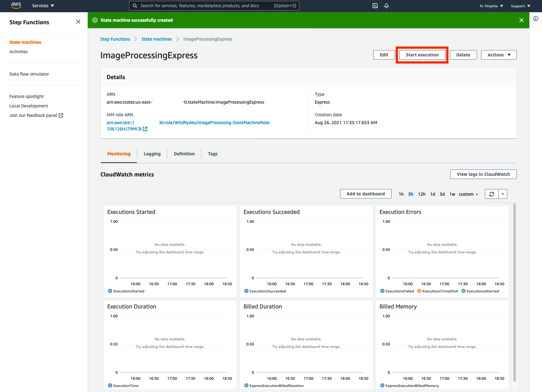542x392 pixels.
Task: Toggle ExpressExecutionBilledMemory legend marker
Action: (382, 385)
